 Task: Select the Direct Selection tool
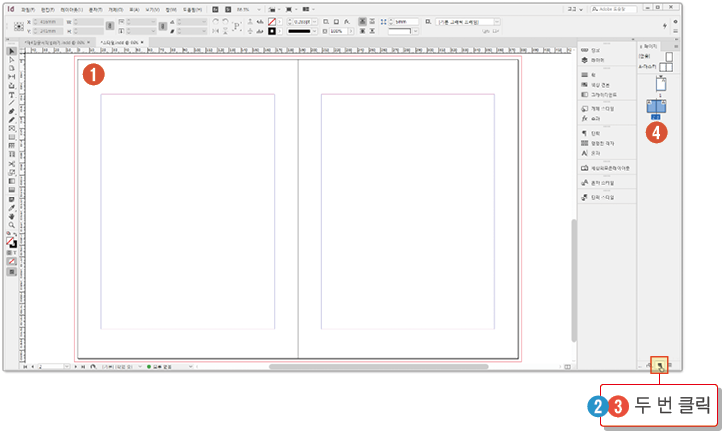12,60
